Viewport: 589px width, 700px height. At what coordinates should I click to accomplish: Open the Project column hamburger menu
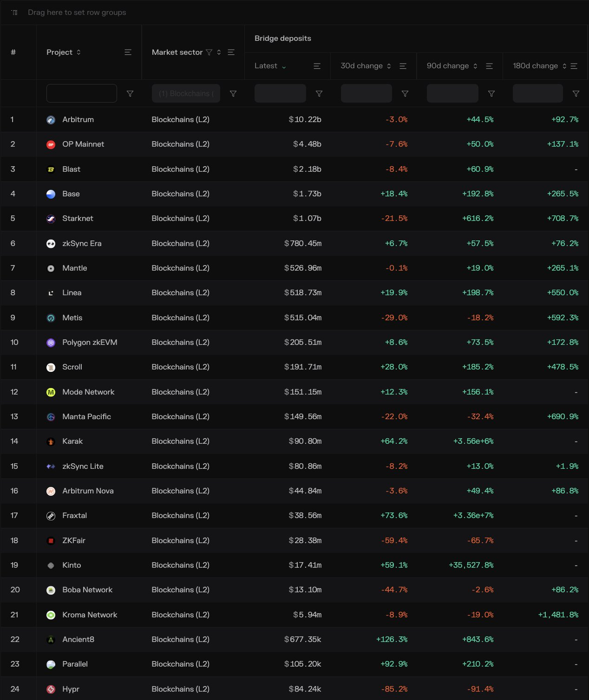tap(128, 52)
